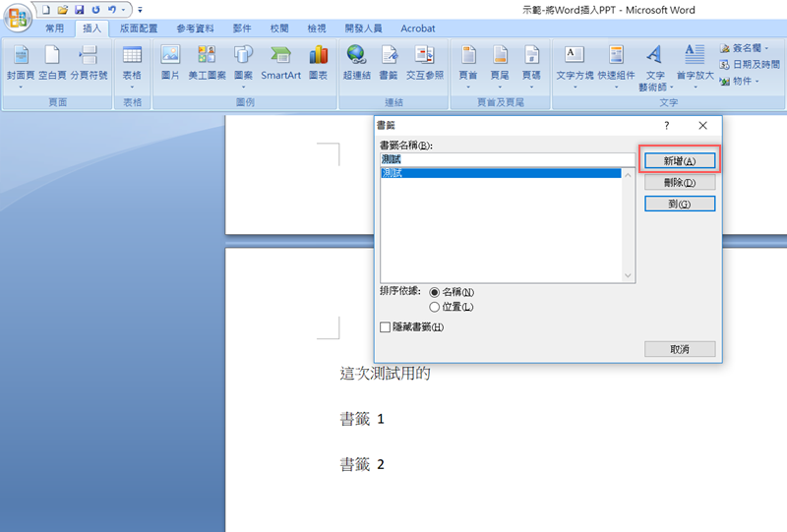
Task: Switch to Developer (開發人員) tab
Action: coord(363,29)
